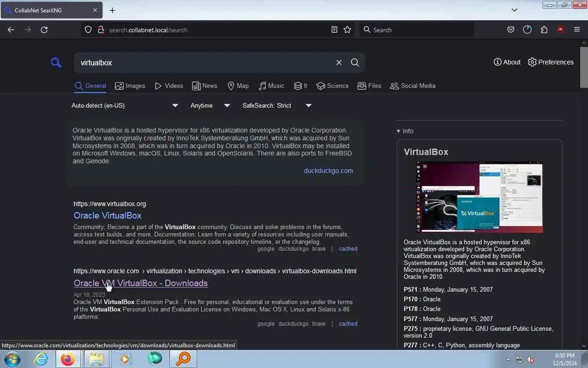Open cached copy of Oracle VirtualBox result
The width and height of the screenshot is (588, 368).
pyautogui.click(x=348, y=249)
